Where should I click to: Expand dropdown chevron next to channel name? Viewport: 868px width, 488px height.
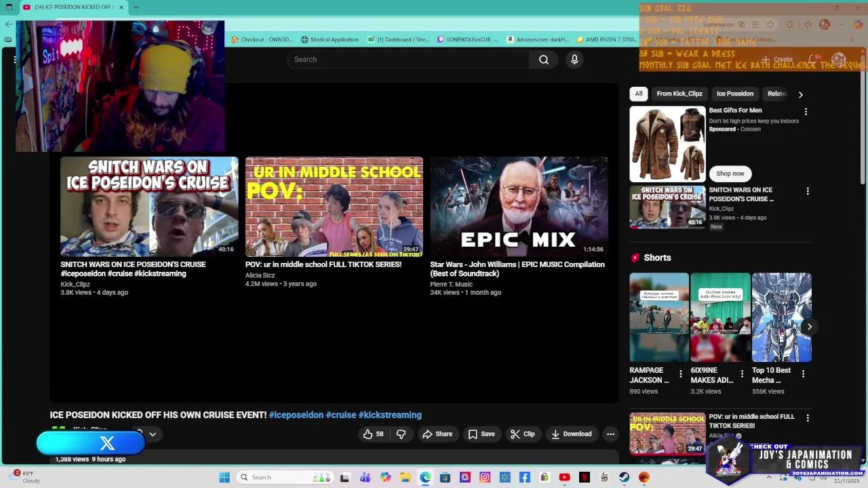[x=153, y=434]
